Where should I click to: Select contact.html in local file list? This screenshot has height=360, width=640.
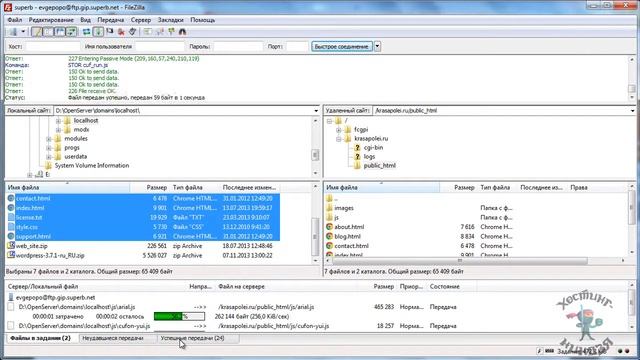(x=33, y=198)
